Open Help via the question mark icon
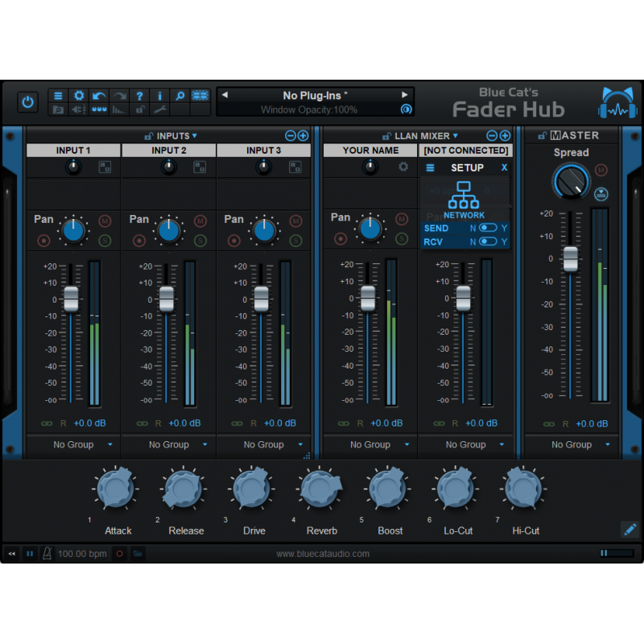This screenshot has width=644, height=644. [139, 94]
